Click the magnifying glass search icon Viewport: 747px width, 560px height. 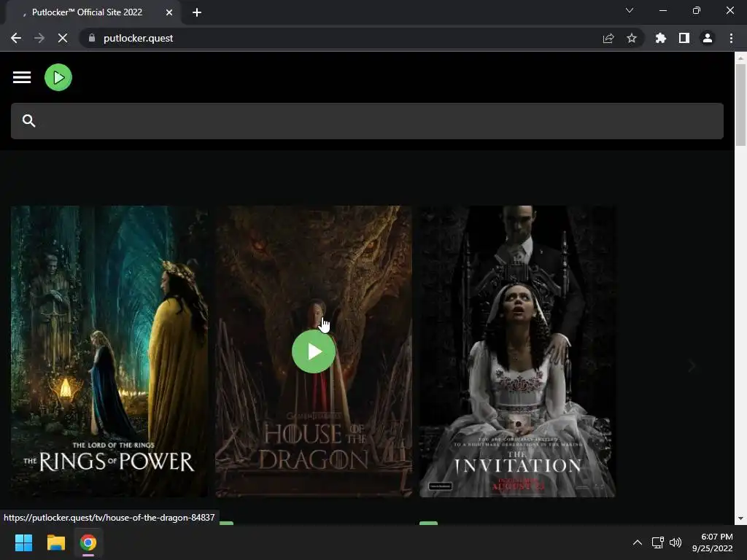pos(28,121)
